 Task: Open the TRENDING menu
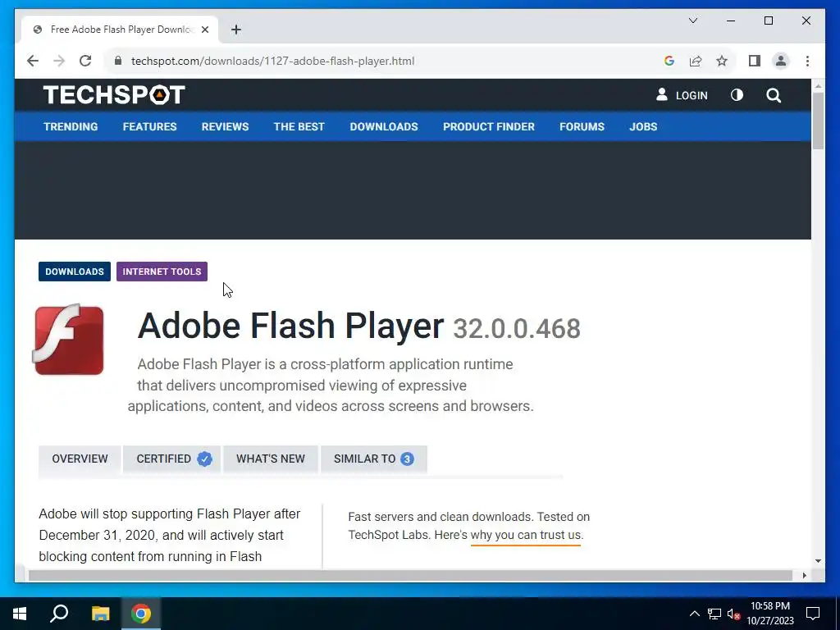(x=71, y=127)
